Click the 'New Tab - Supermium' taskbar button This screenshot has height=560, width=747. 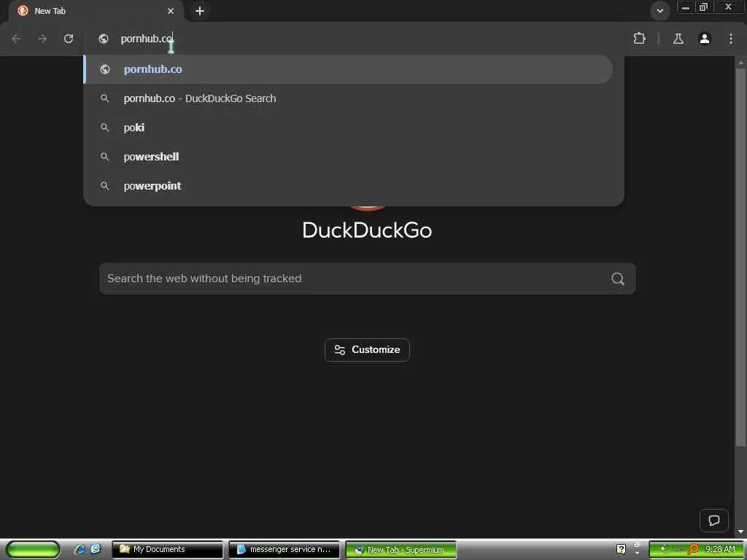(x=400, y=550)
